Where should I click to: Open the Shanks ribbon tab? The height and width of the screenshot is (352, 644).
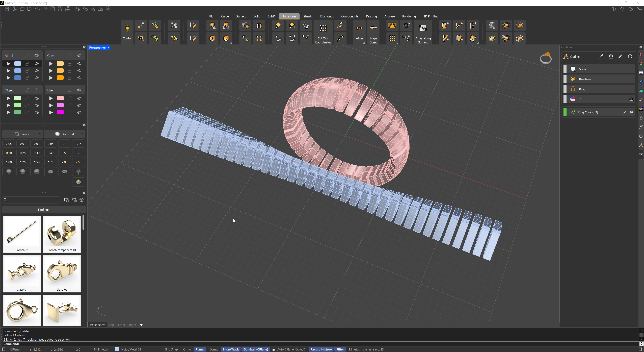tap(308, 16)
